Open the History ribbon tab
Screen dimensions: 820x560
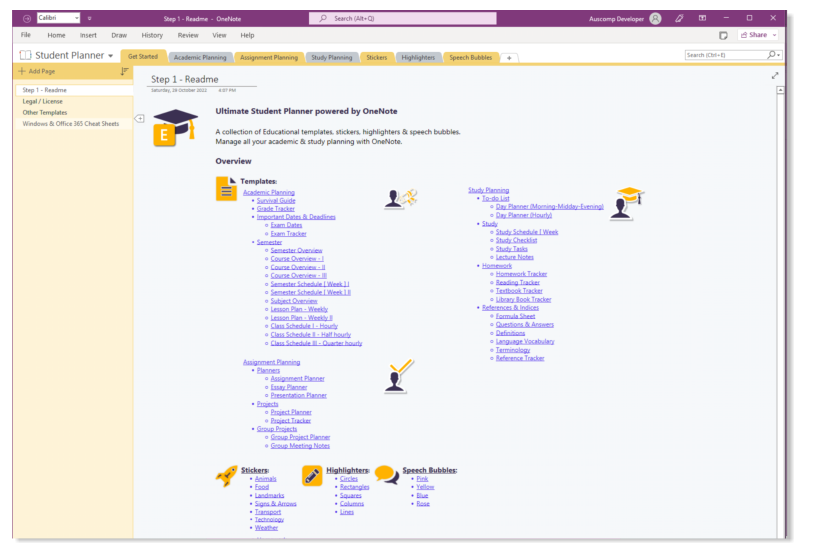coord(152,35)
